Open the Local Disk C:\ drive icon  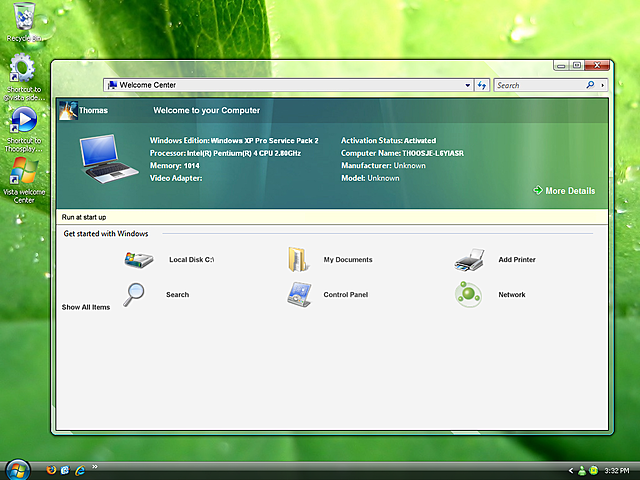[139, 260]
